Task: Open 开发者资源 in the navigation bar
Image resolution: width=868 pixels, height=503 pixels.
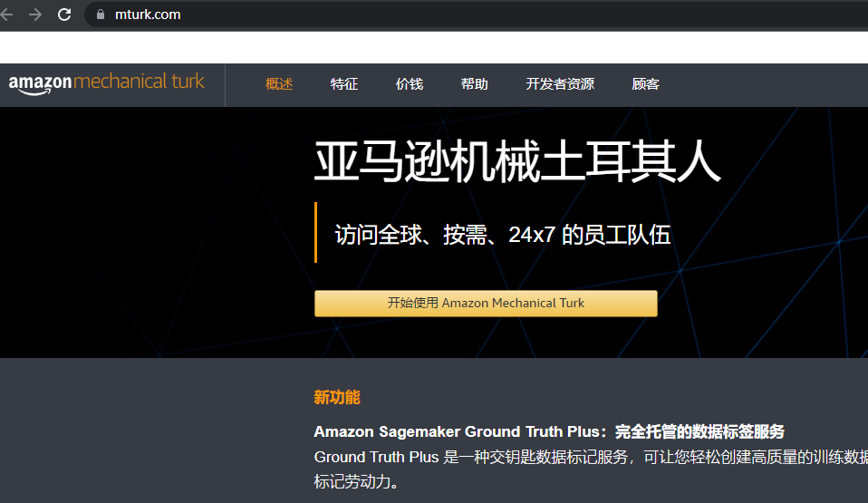Action: click(560, 84)
